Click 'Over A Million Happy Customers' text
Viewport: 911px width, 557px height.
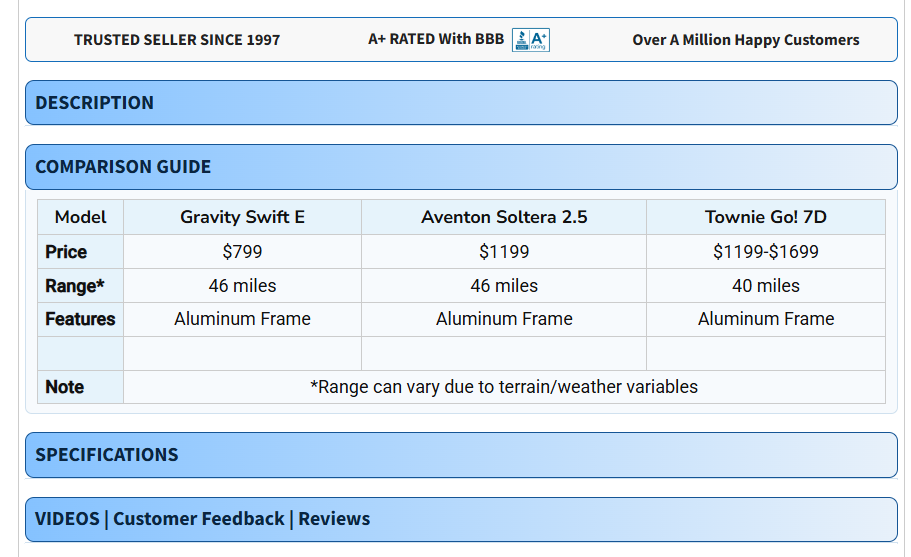(x=745, y=40)
